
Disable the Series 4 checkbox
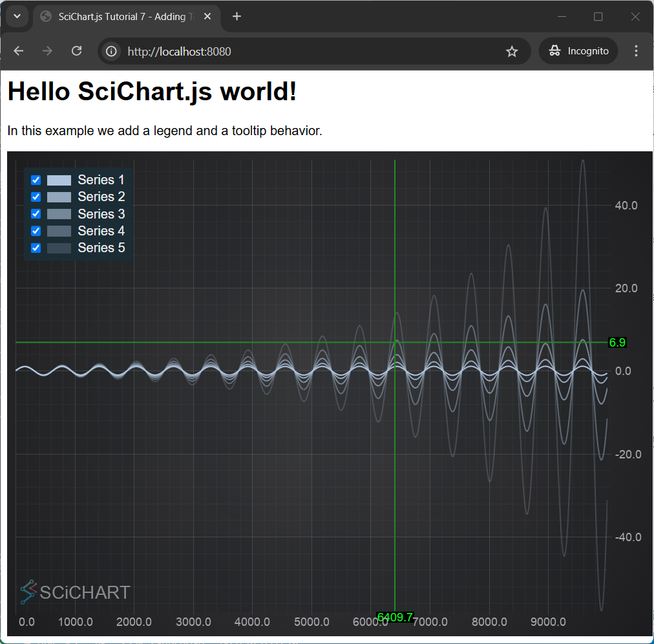36,231
